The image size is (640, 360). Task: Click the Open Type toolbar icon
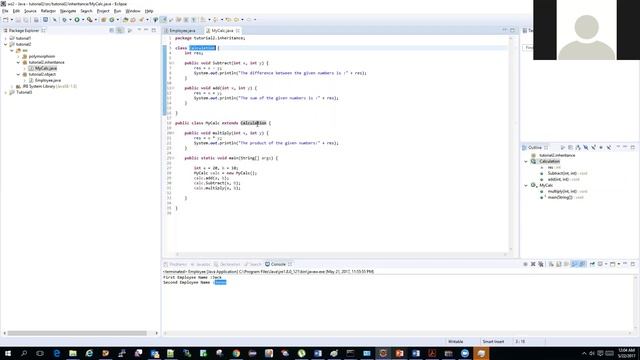tap(125, 20)
